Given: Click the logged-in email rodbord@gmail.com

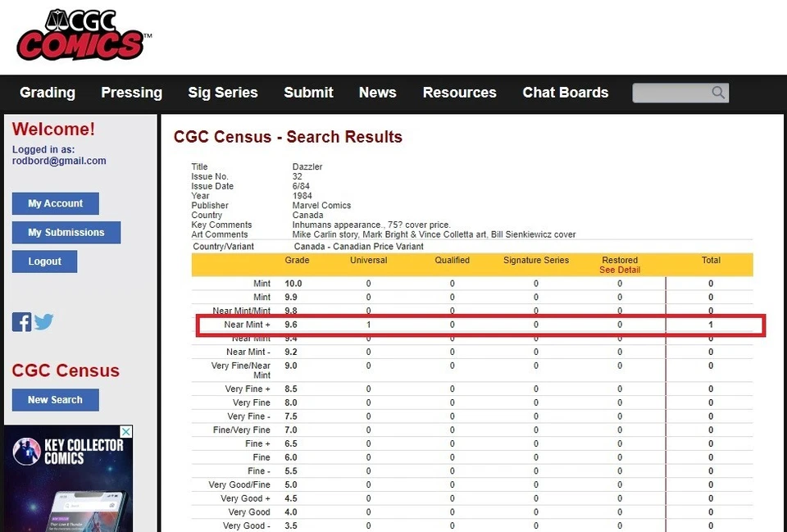Looking at the screenshot, I should click(59, 161).
